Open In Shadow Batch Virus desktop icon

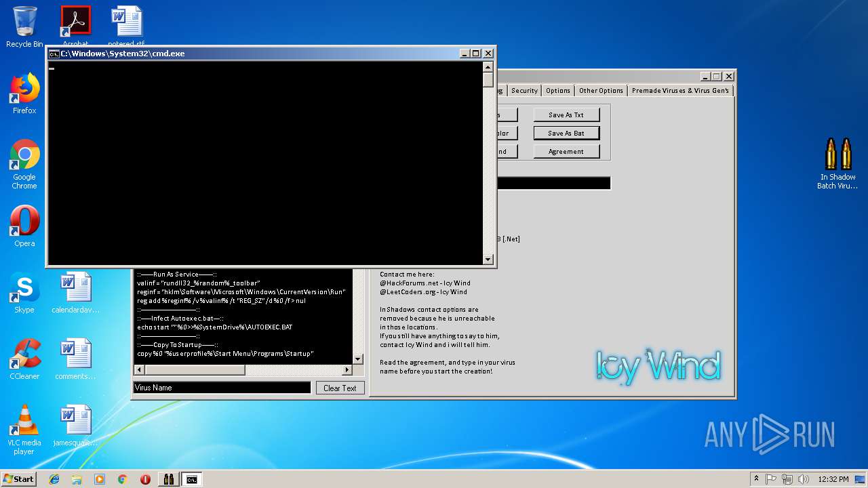pos(837,163)
